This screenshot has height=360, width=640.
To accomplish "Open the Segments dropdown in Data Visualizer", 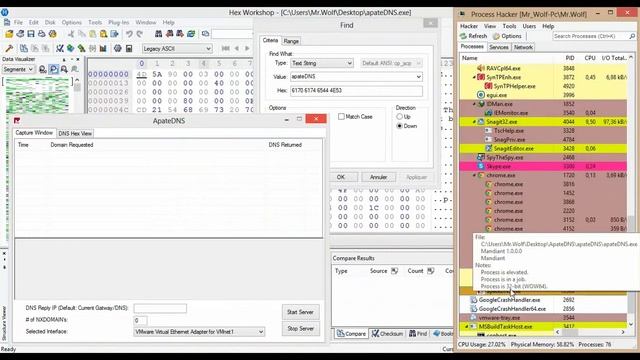I will [x=18, y=69].
